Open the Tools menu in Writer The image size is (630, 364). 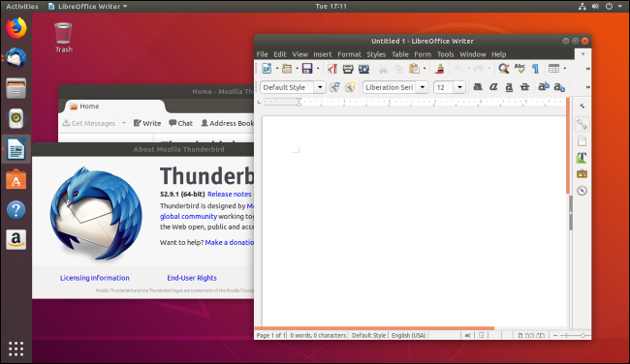pyautogui.click(x=445, y=54)
